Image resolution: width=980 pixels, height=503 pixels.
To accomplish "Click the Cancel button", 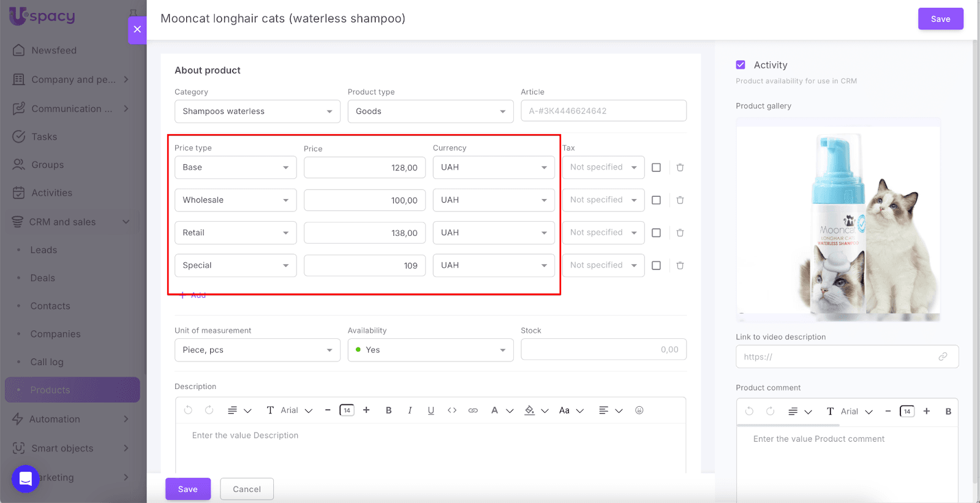I will coord(247,489).
